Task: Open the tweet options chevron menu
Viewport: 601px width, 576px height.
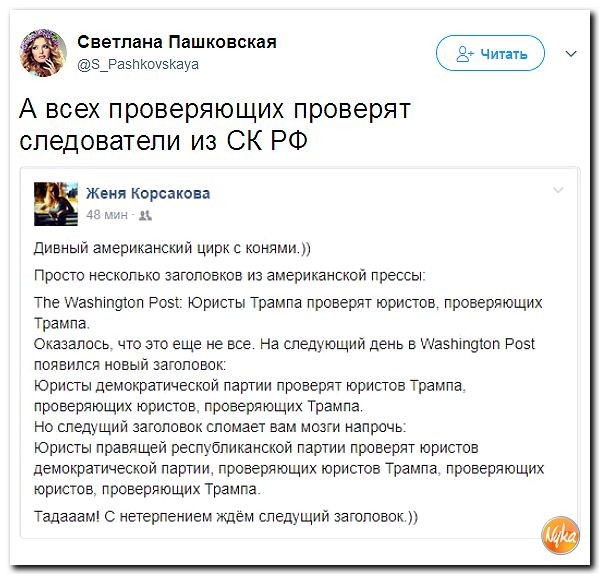Action: [x=571, y=53]
